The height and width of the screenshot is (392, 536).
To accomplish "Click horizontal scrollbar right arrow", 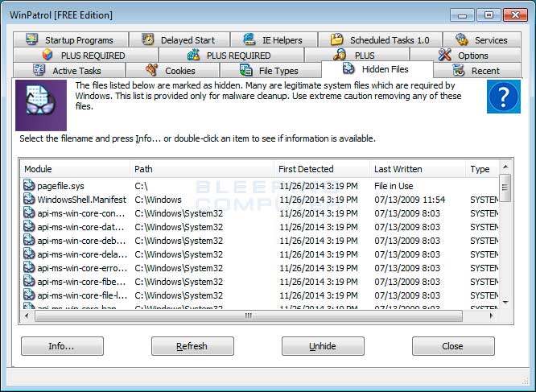I will click(492, 316).
